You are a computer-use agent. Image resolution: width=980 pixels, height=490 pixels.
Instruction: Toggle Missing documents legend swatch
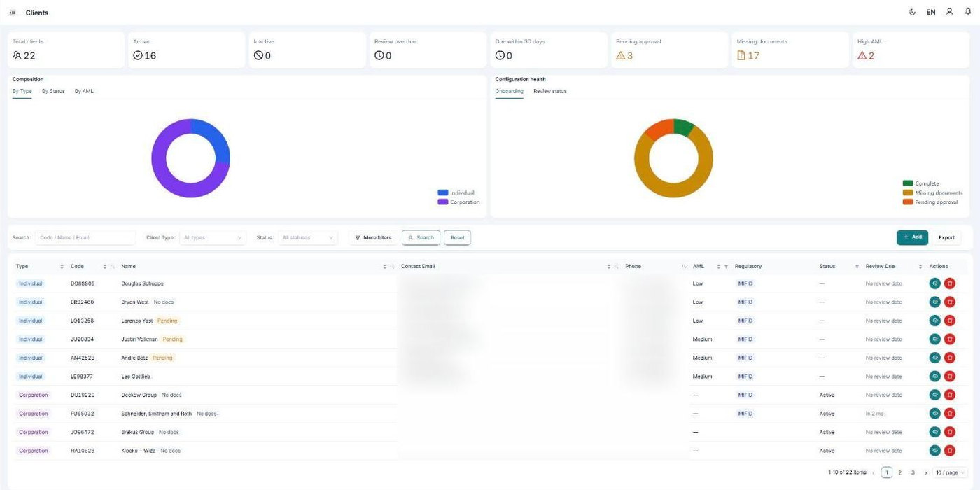[x=908, y=192]
